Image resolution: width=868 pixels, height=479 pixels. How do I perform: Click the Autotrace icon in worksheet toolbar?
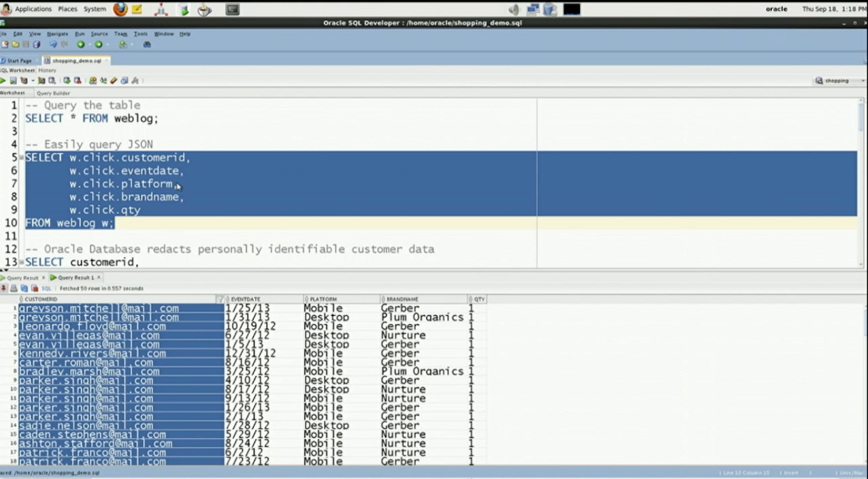[x=42, y=81]
